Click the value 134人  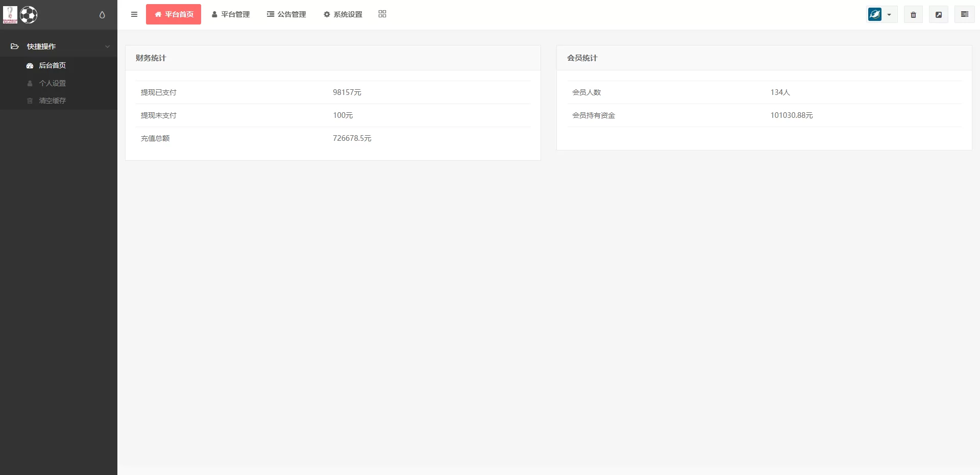pyautogui.click(x=780, y=92)
